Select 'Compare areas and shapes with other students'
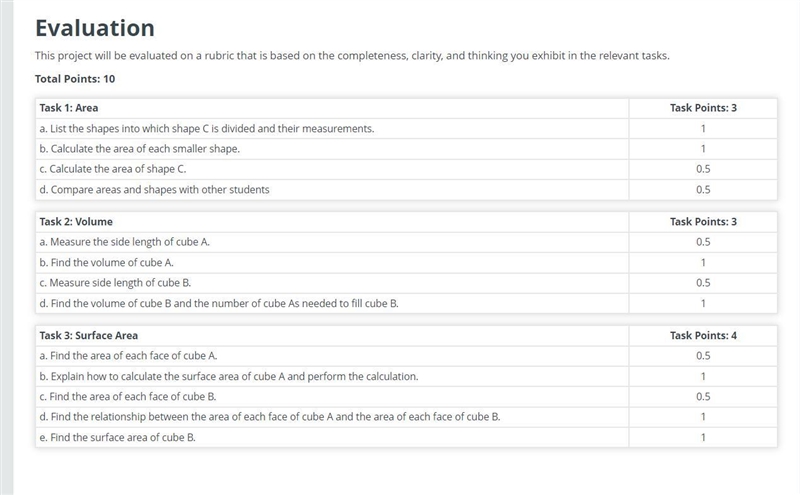This screenshot has height=495, width=800. tap(406, 189)
